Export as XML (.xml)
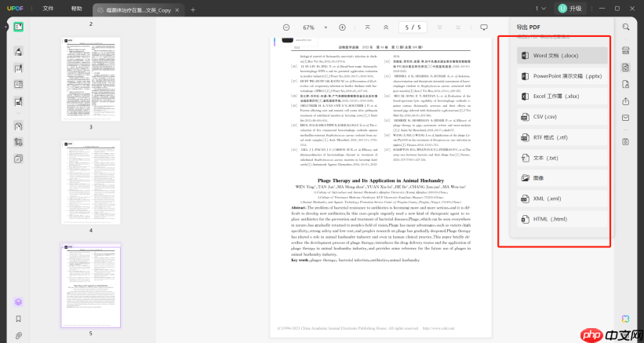The image size is (644, 343). pyautogui.click(x=562, y=199)
